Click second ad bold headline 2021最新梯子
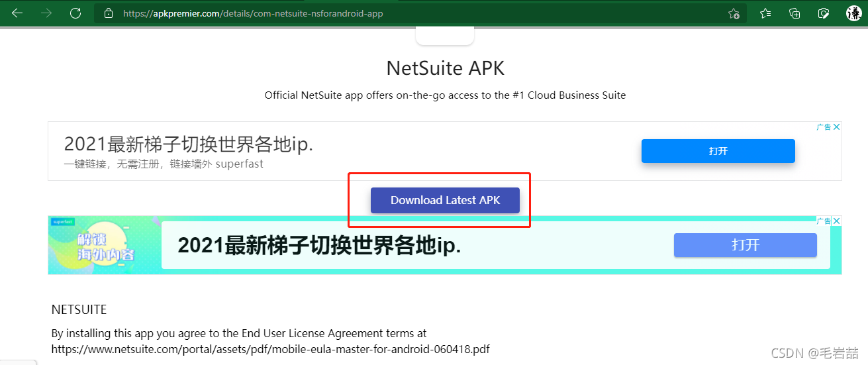The width and height of the screenshot is (868, 365). 319,246
